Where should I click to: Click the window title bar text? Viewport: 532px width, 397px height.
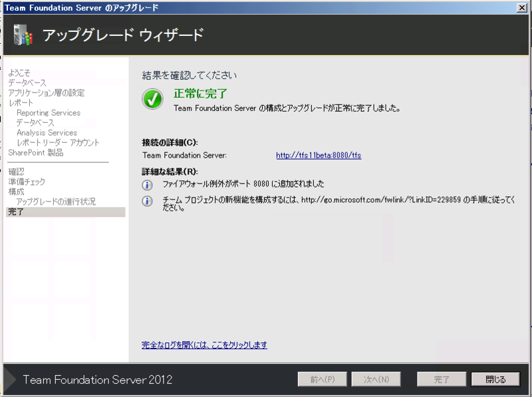point(81,7)
